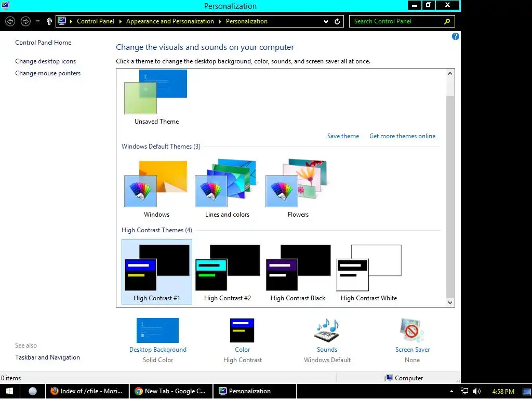This screenshot has width=532, height=399.
Task: Select High Contrast #2 theme
Action: (228, 272)
